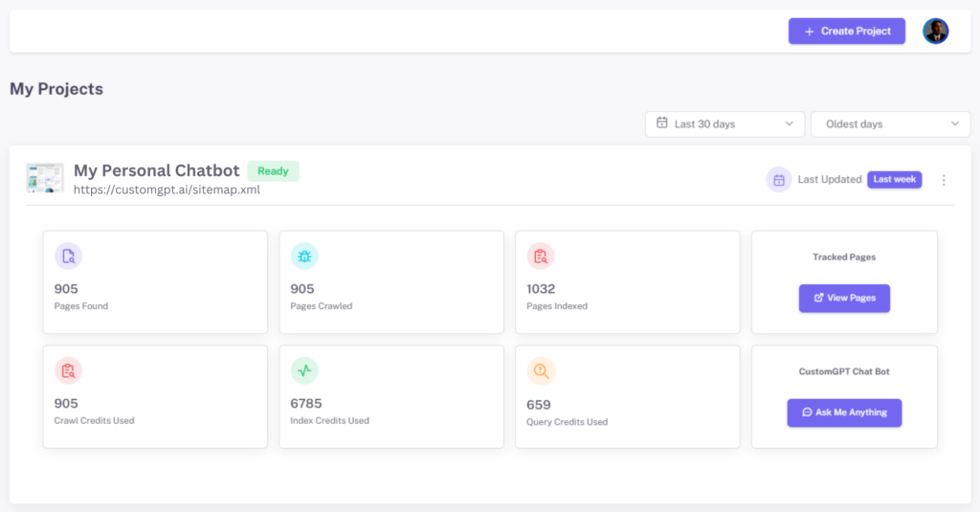Click the customgpt.ai sitemap.xml URL
Image resolution: width=980 pixels, height=512 pixels.
[x=167, y=189]
